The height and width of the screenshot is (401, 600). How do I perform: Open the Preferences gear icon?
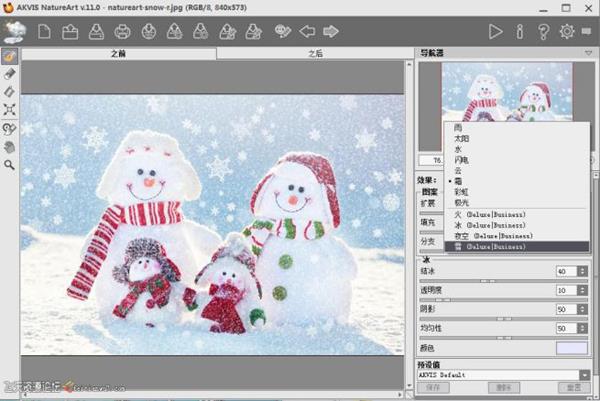pyautogui.click(x=567, y=31)
